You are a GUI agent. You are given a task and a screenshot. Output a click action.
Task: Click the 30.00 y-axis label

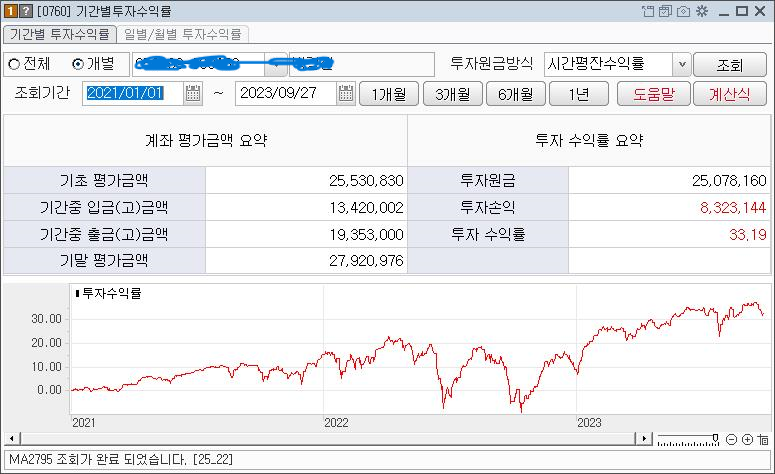pyautogui.click(x=46, y=319)
